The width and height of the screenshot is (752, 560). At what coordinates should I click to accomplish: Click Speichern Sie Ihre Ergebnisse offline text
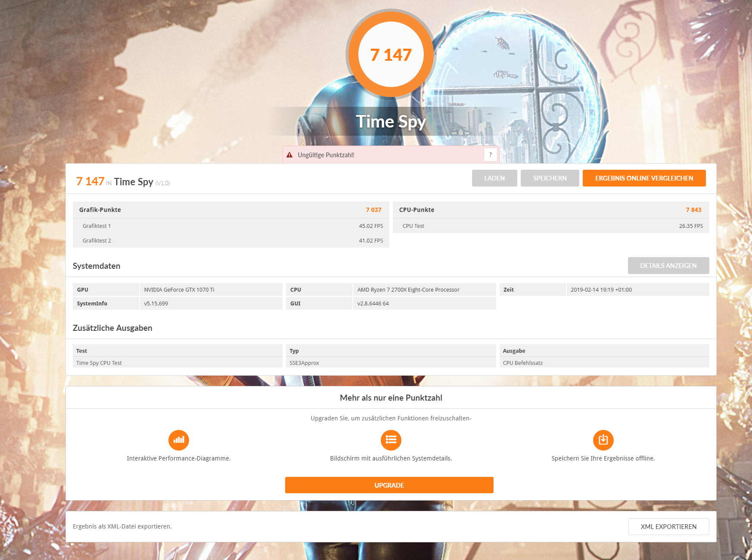point(603,458)
